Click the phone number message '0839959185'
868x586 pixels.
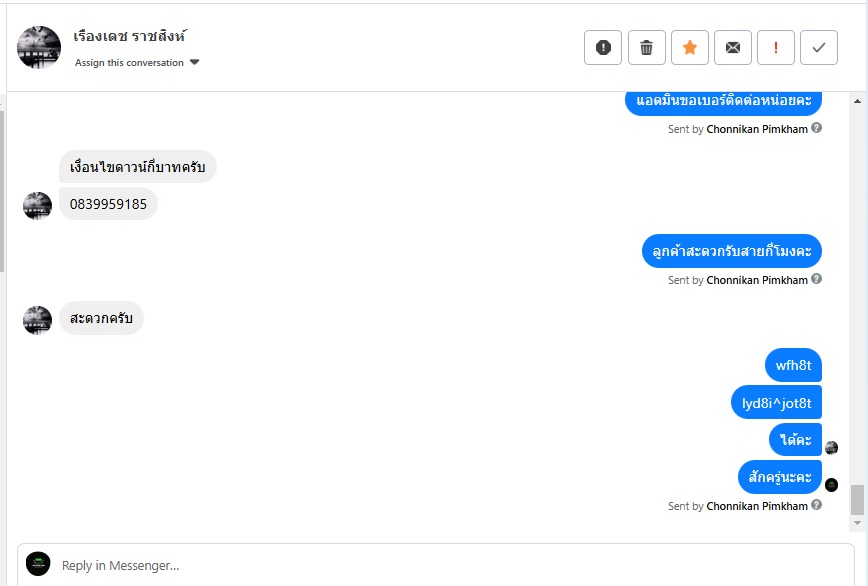108,204
